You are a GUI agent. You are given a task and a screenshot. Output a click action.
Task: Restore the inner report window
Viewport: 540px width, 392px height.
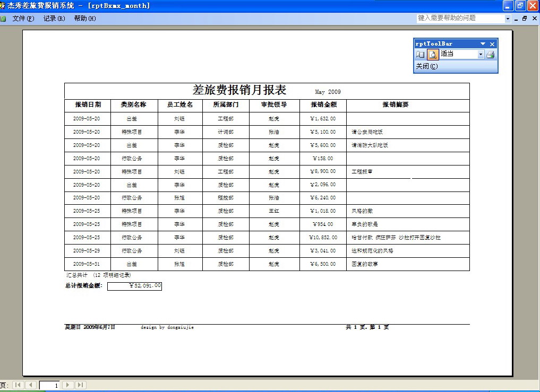tap(525, 19)
